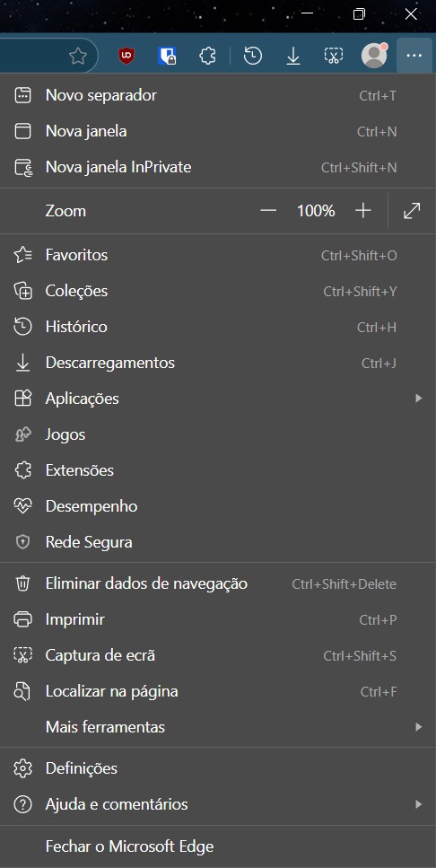The image size is (436, 868).
Task: Click the screenshot scissors icon in toolbar
Action: [334, 56]
